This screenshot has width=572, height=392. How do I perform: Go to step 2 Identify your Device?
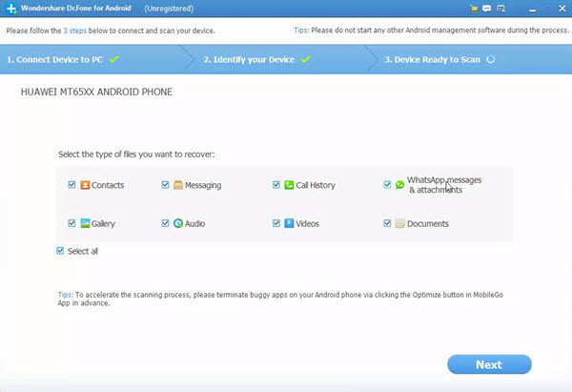point(249,59)
